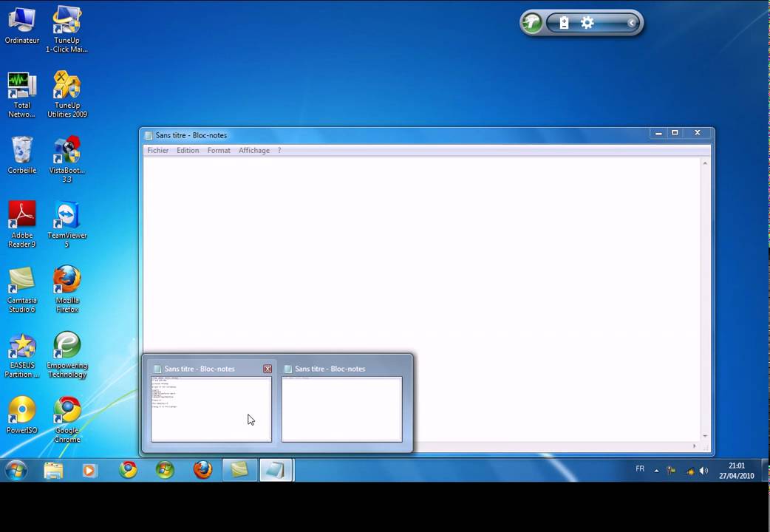Click the FR language indicator
This screenshot has height=532, width=770.
640,469
